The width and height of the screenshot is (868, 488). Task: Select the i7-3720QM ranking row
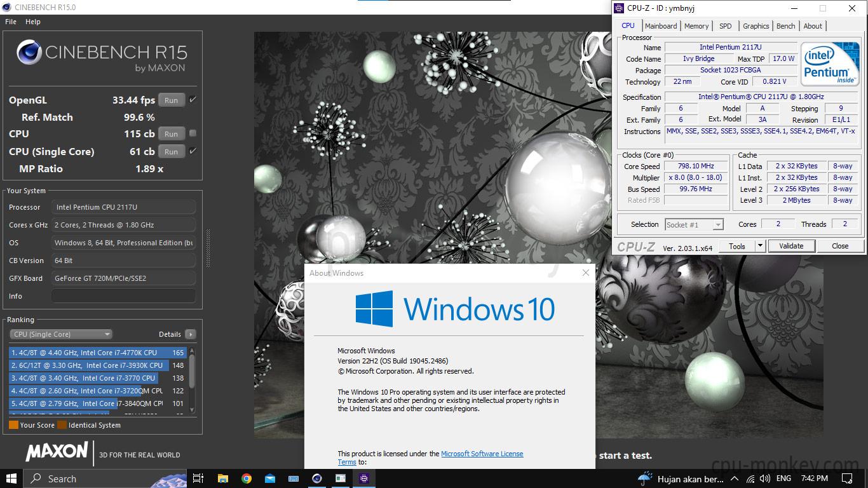tap(97, 391)
